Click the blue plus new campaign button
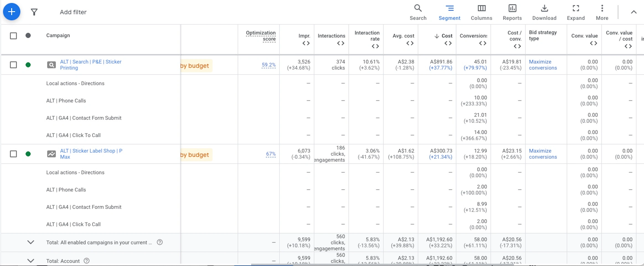 [x=12, y=12]
